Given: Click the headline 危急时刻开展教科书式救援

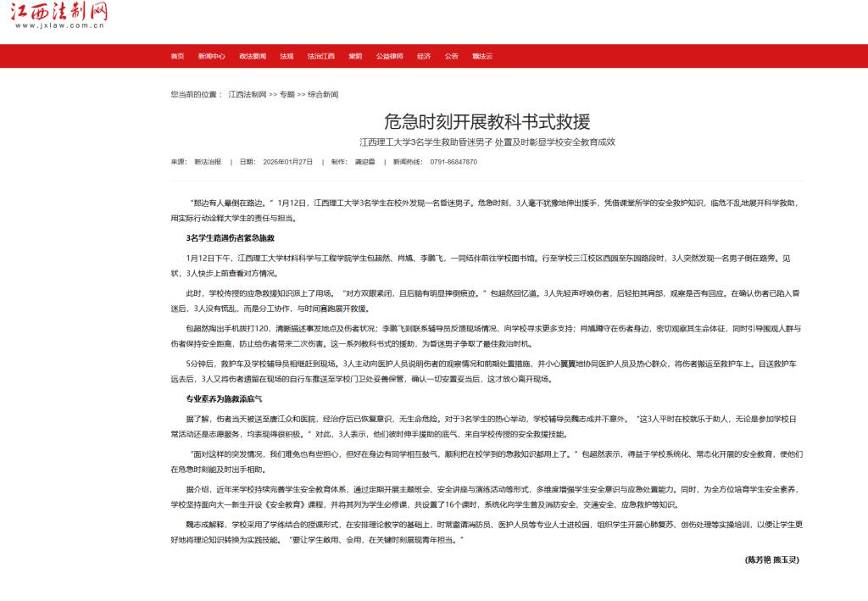Looking at the screenshot, I should (487, 120).
